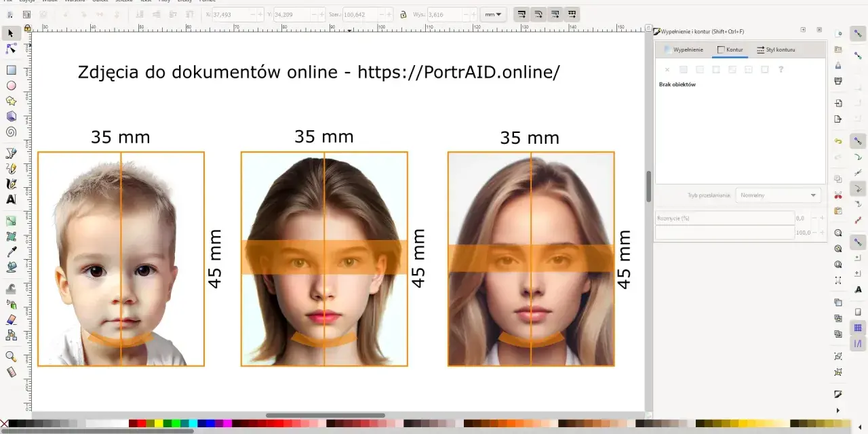The width and height of the screenshot is (868, 434).
Task: Choose the Rectangle tool
Action: click(11, 70)
